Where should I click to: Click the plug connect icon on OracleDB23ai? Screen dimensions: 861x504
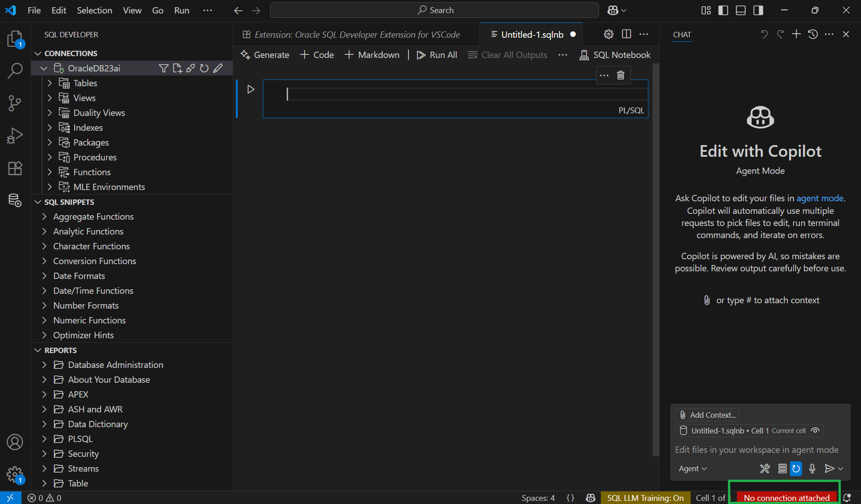coord(191,68)
